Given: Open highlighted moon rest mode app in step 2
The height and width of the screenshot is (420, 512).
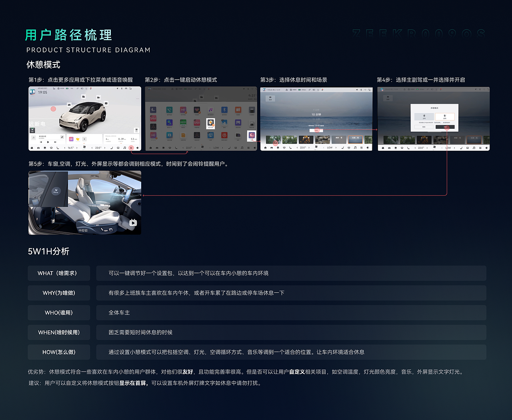Looking at the screenshot, I should 252,135.
